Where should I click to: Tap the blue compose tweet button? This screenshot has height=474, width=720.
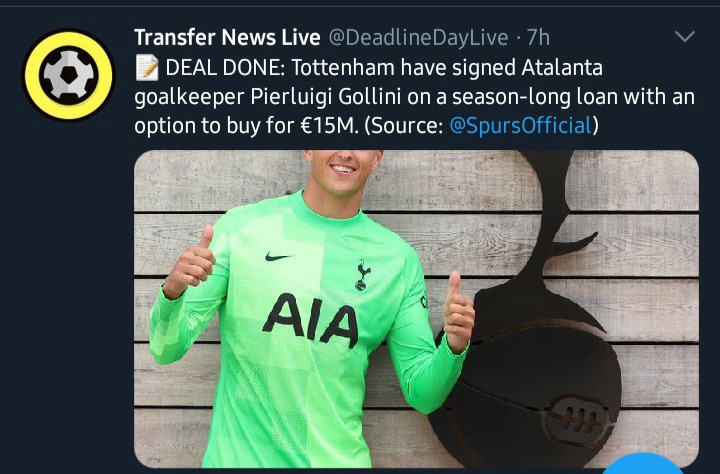644,464
